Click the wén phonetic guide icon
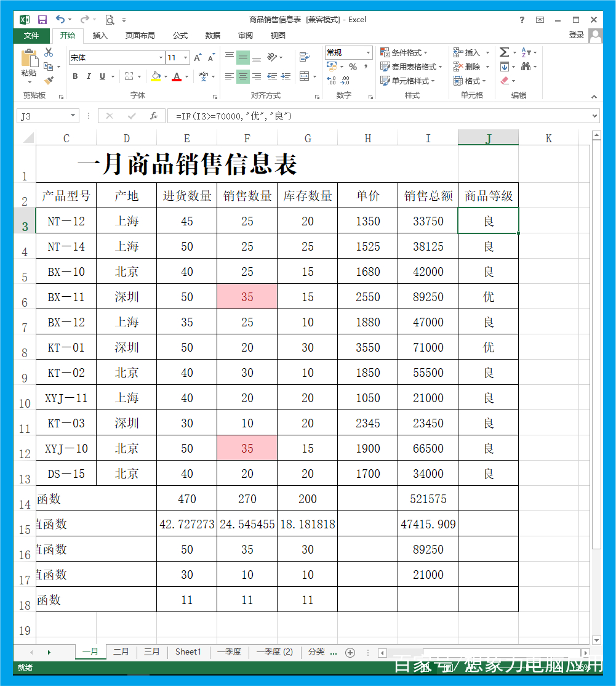Screen dimensions: 616x686 [203, 76]
